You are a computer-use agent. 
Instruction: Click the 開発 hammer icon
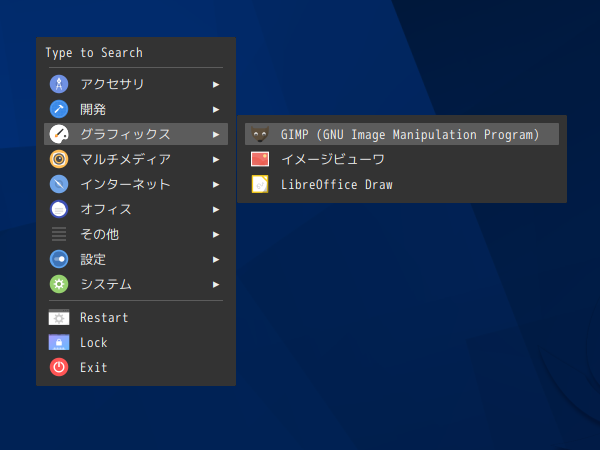[59, 109]
